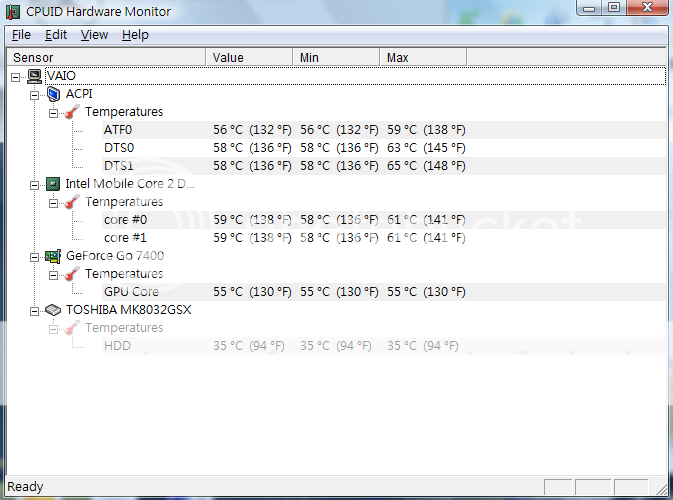Collapse Intel CPU Temperatures group
Screen dimensions: 673x500
[53, 203]
